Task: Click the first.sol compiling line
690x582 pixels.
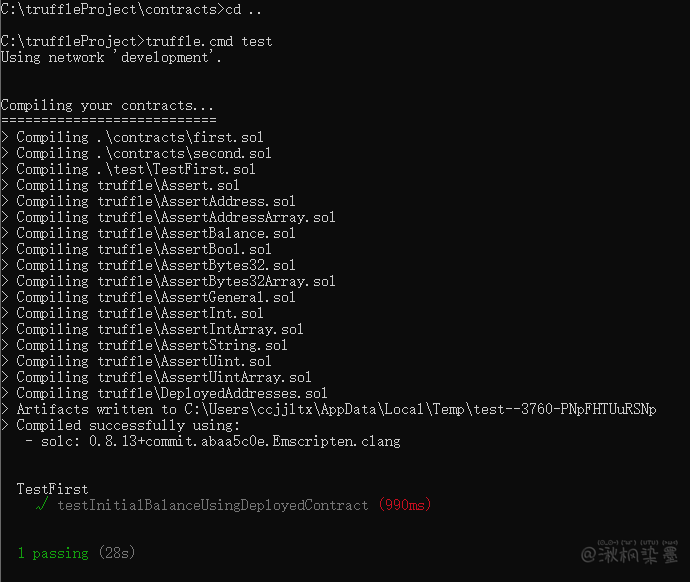Action: coord(139,137)
